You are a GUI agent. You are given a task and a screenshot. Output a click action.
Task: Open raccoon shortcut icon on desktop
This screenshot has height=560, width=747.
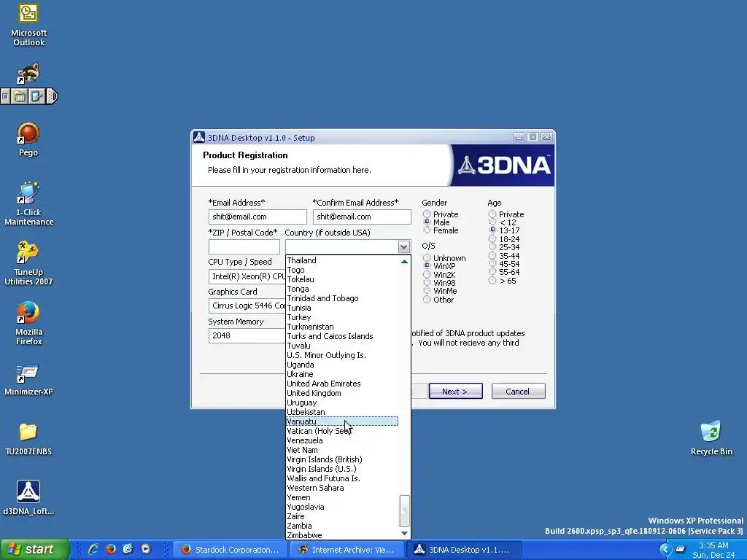[x=28, y=74]
